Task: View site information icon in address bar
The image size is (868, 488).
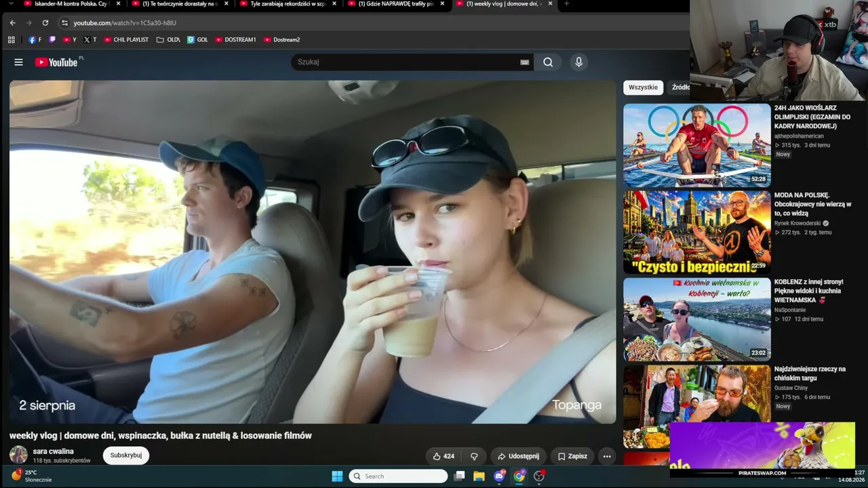Action: (64, 23)
